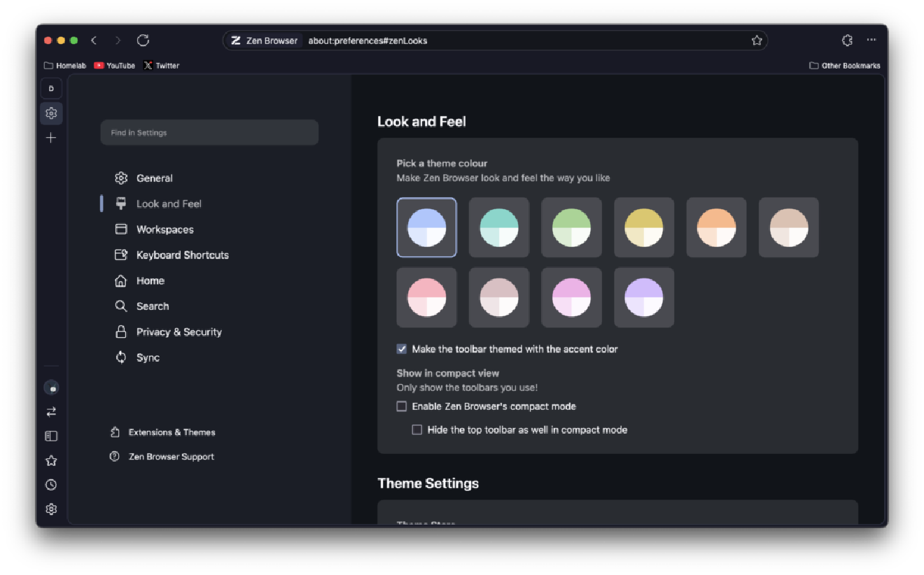Open the sidebar bookmarks star icon
Viewport: 924px width, 575px height.
(51, 460)
